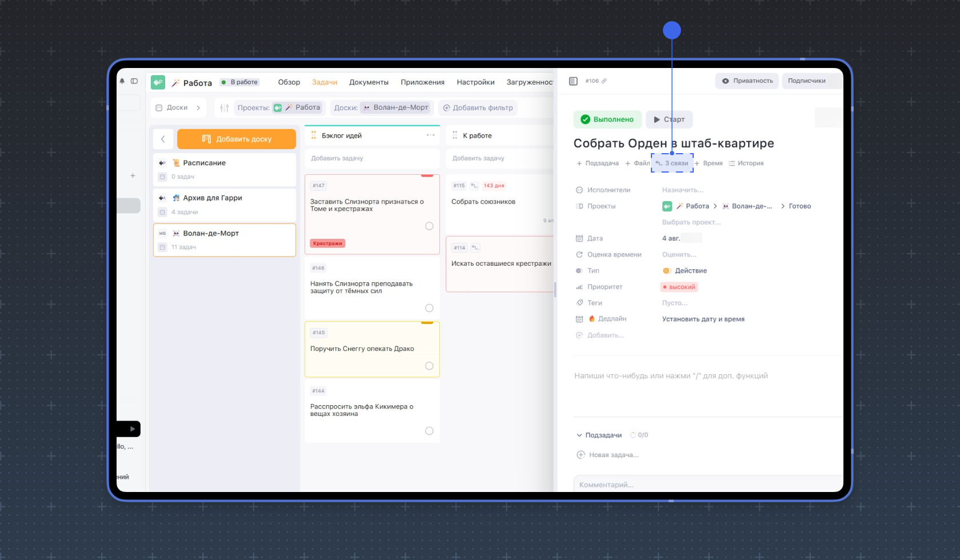
Task: Click the drag handle of К работе column
Action: [455, 135]
